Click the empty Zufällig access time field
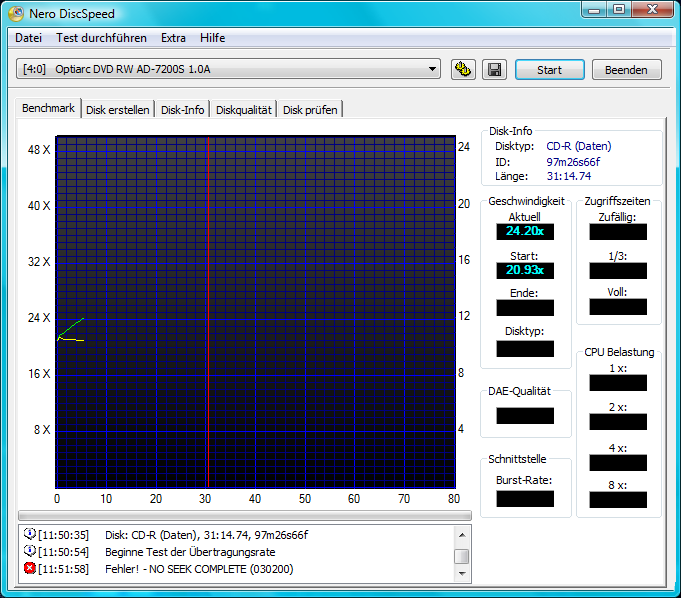This screenshot has height=598, width=681. click(x=618, y=232)
